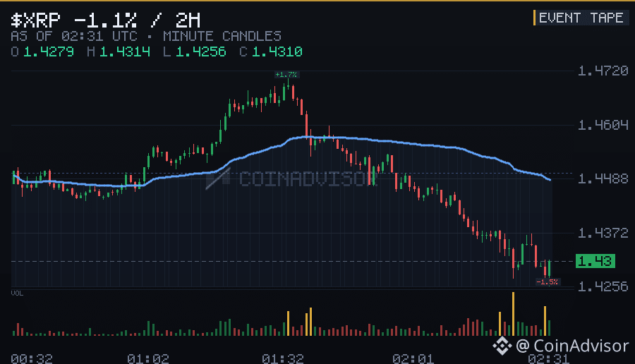Viewport: 635px width, 364px height.
Task: Click the $XRP -1.1% / 2H title
Action: pos(106,20)
